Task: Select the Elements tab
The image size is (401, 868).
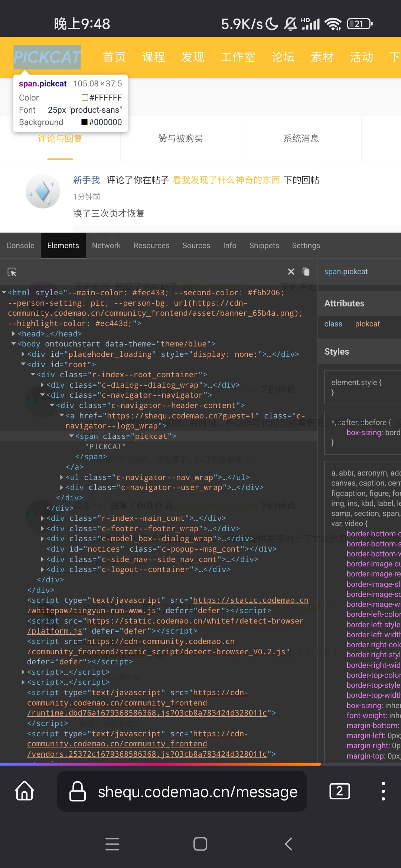Action: [63, 246]
